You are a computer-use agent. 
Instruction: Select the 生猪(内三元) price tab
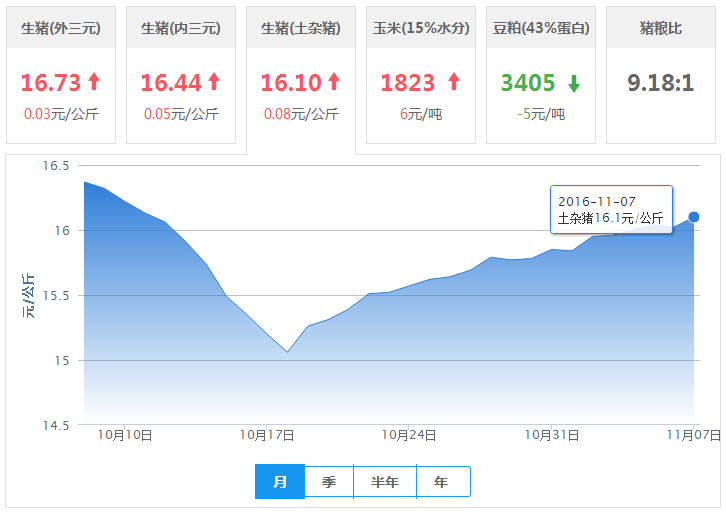(181, 28)
